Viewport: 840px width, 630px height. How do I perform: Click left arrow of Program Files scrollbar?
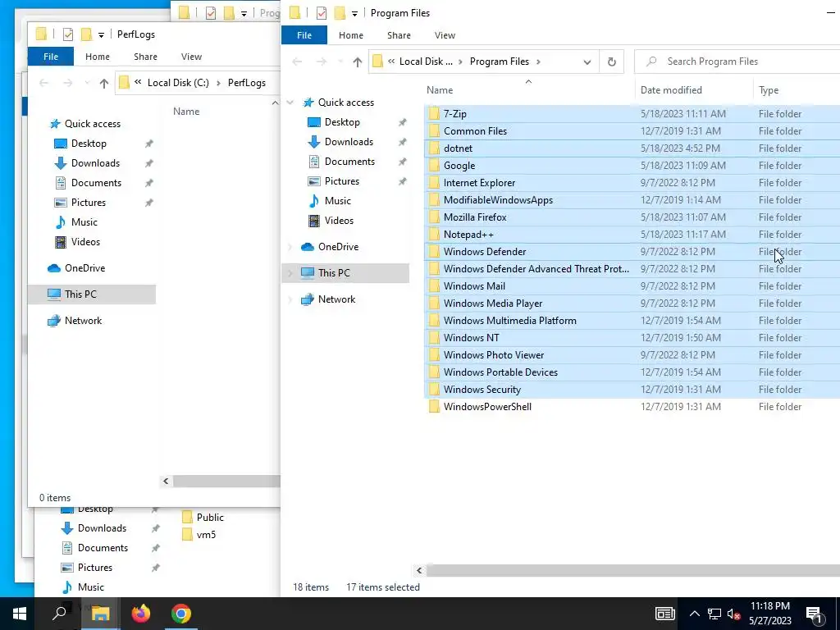[419, 571]
